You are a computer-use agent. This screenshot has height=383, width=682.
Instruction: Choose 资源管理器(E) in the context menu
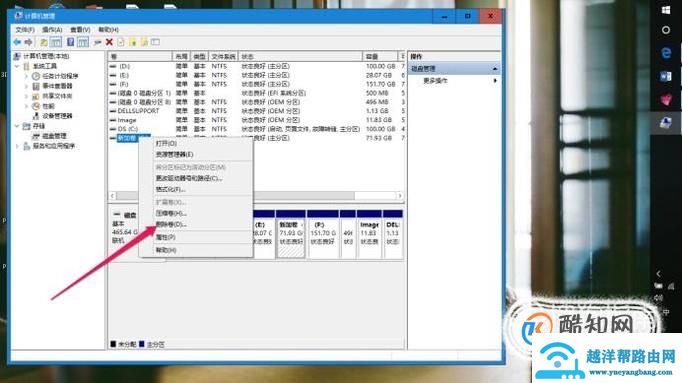174,154
